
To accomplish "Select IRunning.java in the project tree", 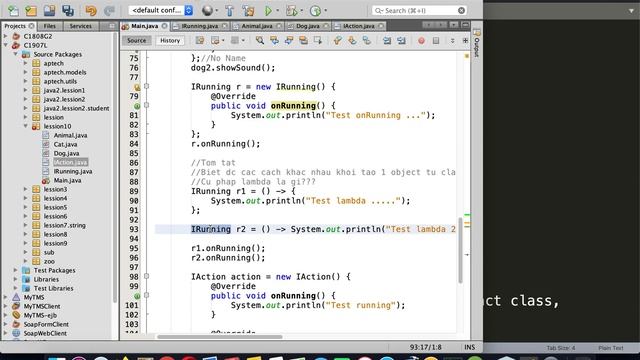I will tap(73, 171).
